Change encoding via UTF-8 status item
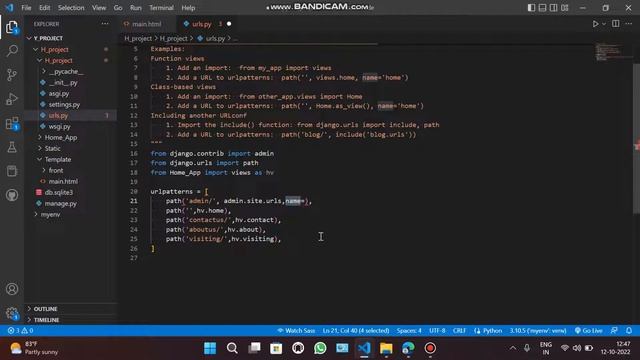This screenshot has width=640, height=360. (x=437, y=331)
